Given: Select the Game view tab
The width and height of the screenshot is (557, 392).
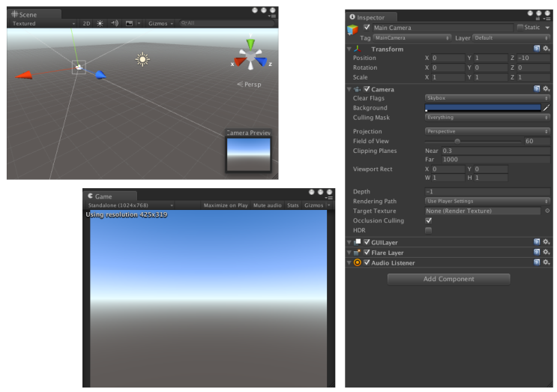Looking at the screenshot, I should pyautogui.click(x=103, y=196).
